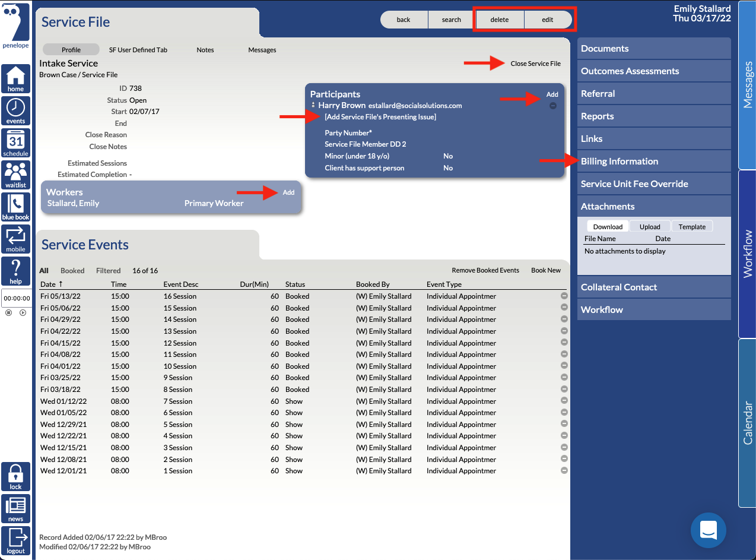Expand the Referral panel
Viewport: 756px width, 560px height.
654,94
